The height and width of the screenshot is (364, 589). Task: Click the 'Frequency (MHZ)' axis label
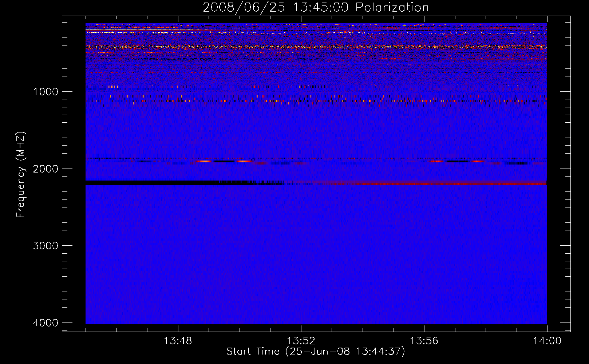click(21, 175)
